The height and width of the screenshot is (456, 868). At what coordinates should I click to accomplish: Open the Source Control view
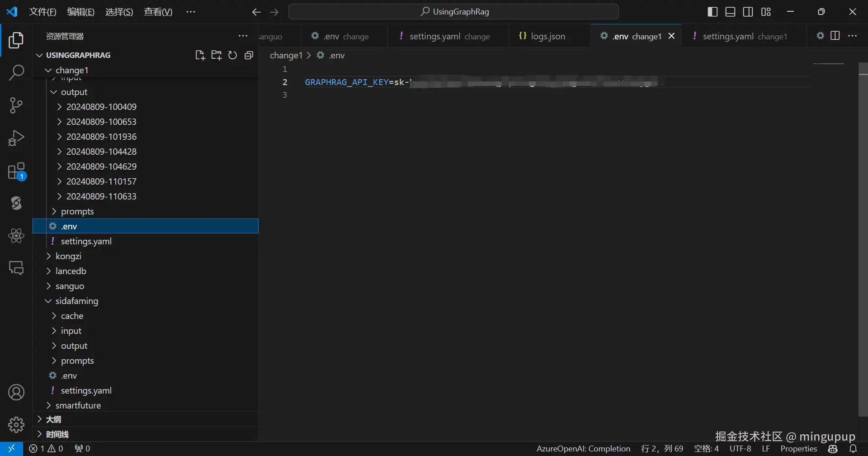point(16,105)
